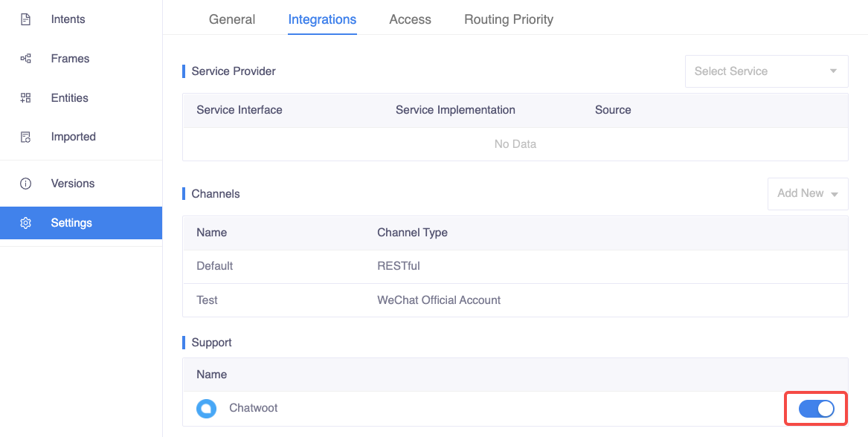Click the Settings gear icon
The width and height of the screenshot is (868, 437).
coord(25,223)
